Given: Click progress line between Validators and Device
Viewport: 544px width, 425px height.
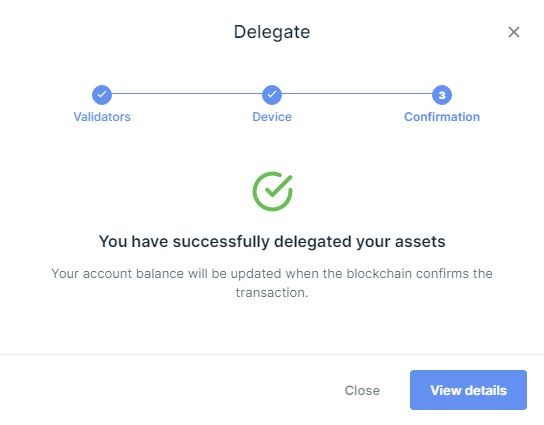Looking at the screenshot, I should click(x=187, y=94).
